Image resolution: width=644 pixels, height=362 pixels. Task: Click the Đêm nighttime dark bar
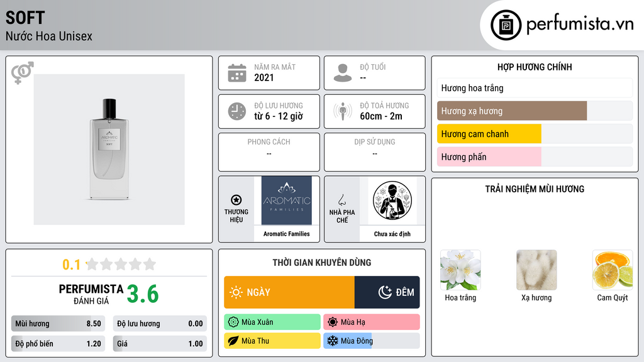[387, 292]
